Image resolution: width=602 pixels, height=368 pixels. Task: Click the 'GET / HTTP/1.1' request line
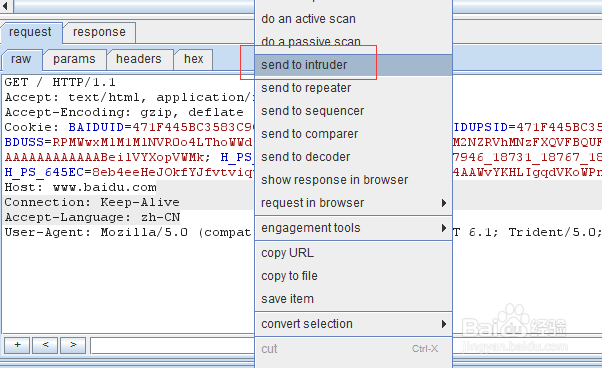[60, 82]
